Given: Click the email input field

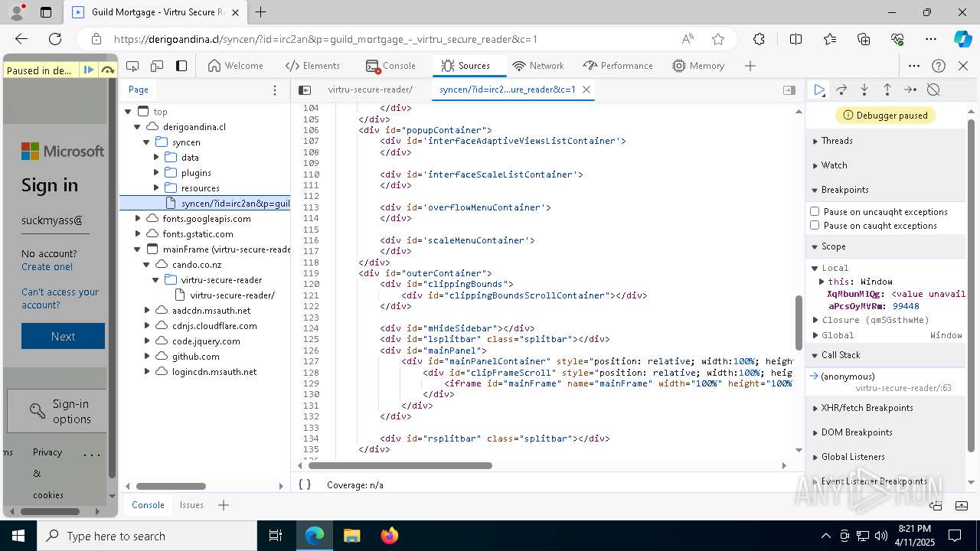Looking at the screenshot, I should coord(55,221).
